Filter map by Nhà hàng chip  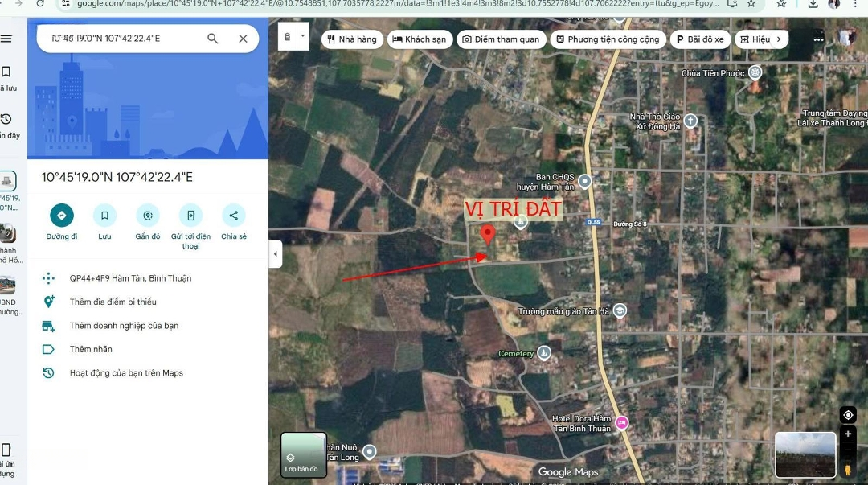352,39
